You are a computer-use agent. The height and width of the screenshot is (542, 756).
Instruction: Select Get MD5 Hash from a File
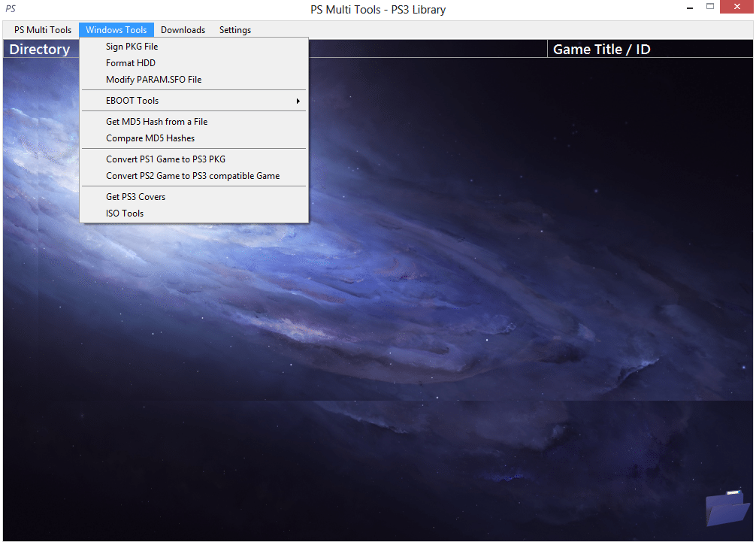click(156, 122)
